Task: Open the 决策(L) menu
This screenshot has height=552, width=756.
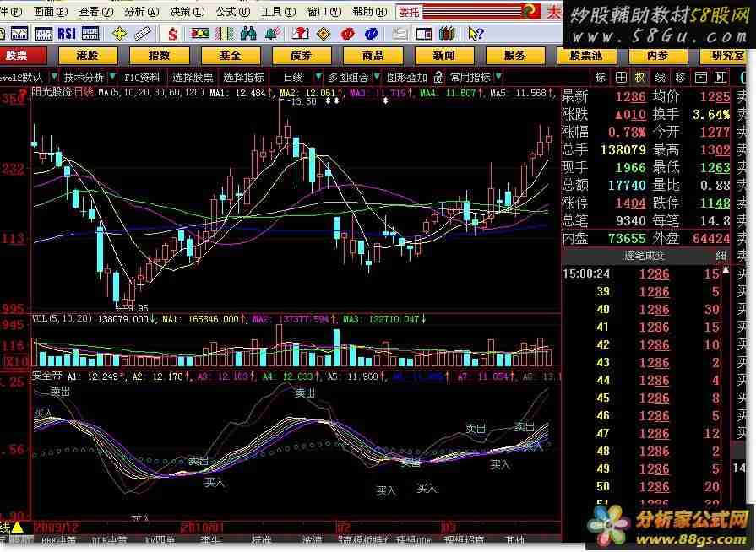Action: click(188, 12)
